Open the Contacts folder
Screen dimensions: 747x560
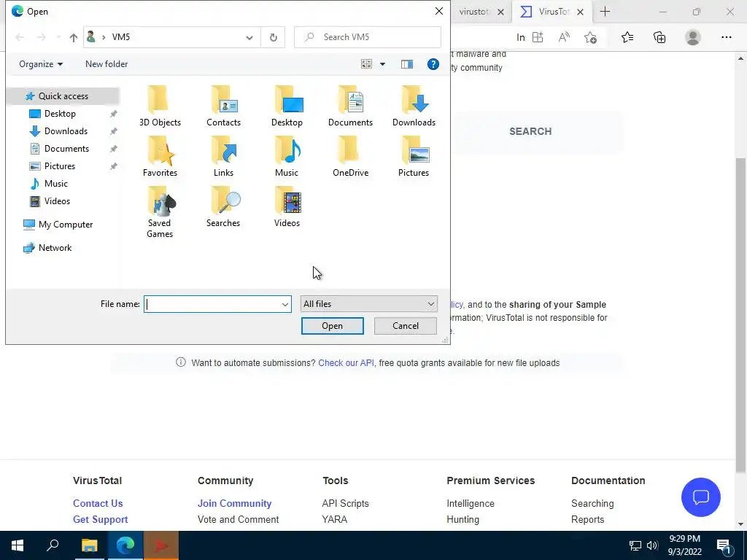pyautogui.click(x=223, y=106)
